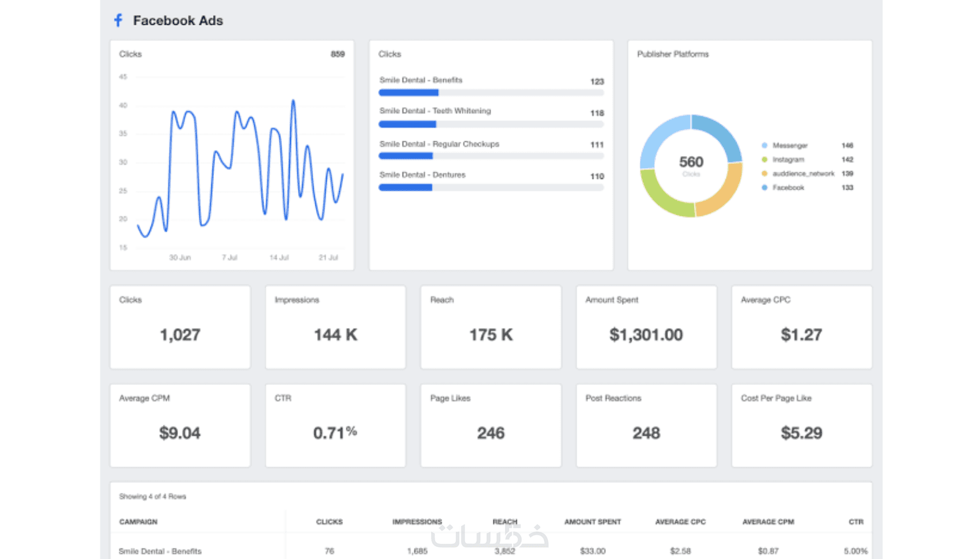Click the audience_network legend dot
Screen dimensions: 980x559
[764, 173]
